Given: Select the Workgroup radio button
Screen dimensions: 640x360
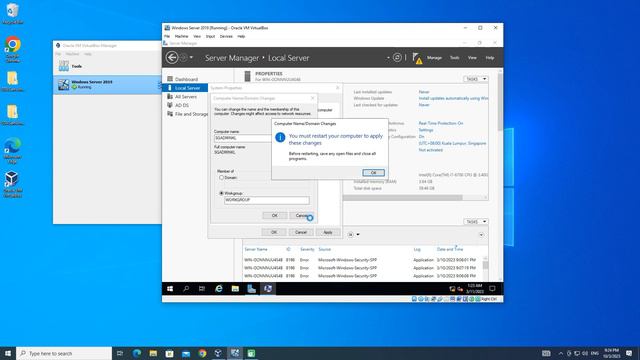Looking at the screenshot, I should 222,193.
